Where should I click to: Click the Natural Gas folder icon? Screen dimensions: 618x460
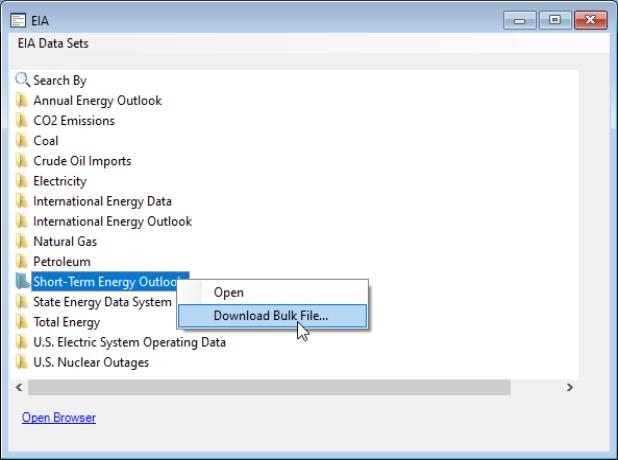[22, 241]
